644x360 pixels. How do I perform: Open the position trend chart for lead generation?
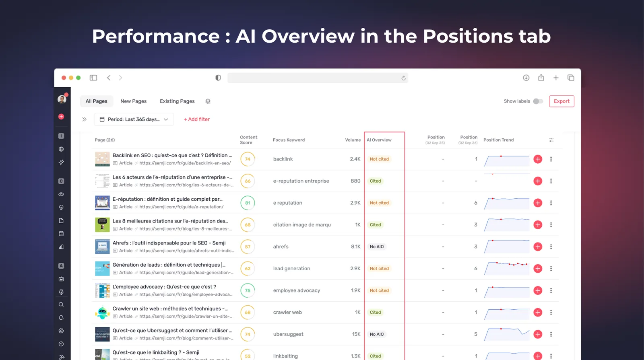tap(507, 269)
